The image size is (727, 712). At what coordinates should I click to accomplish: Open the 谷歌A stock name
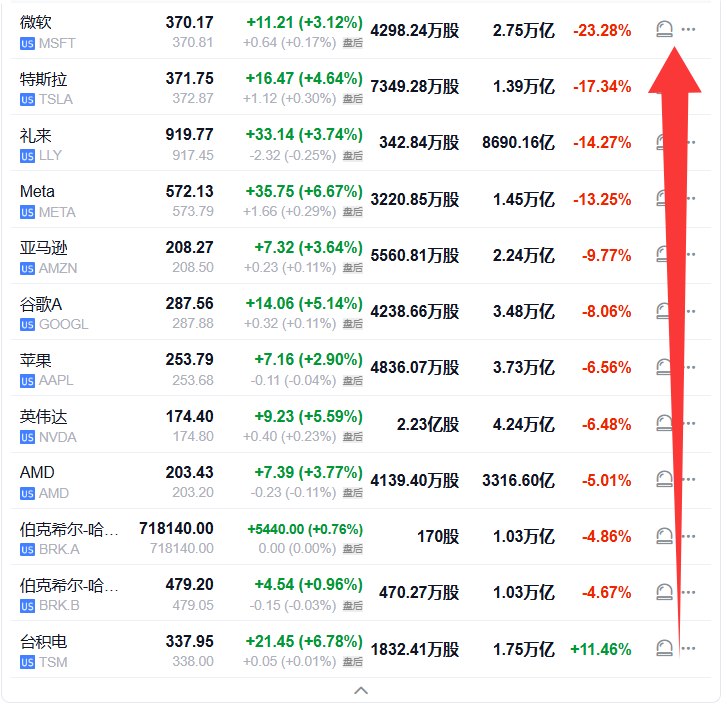(41, 304)
